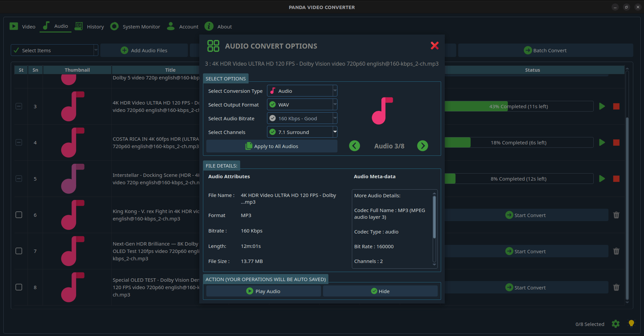Click the 18% Completed progress bar
Image resolution: width=644 pixels, height=336 pixels.
[x=519, y=142]
